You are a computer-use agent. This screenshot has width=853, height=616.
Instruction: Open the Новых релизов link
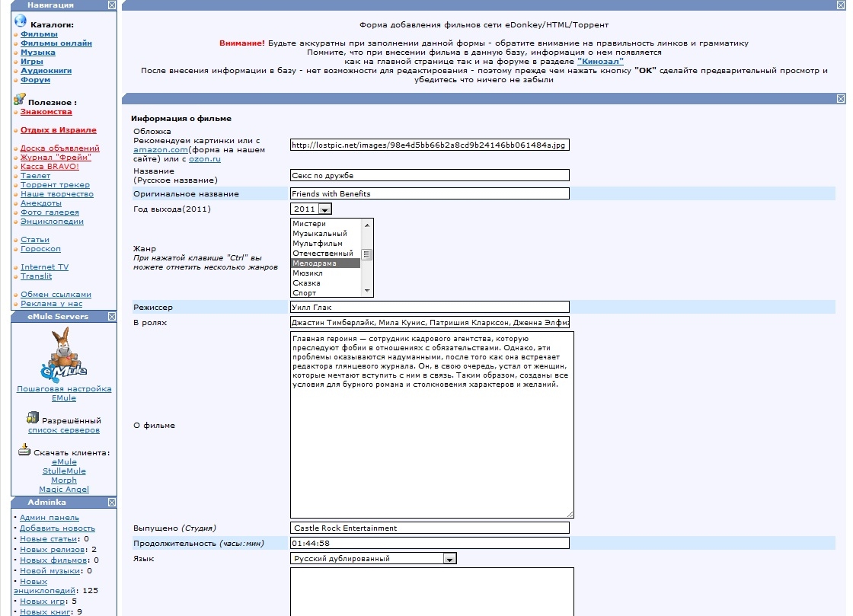click(53, 550)
